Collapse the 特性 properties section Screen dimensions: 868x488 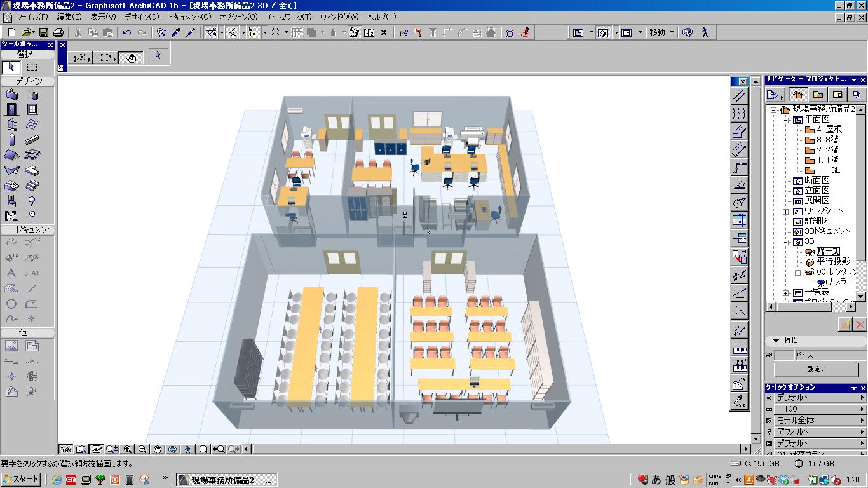[776, 341]
